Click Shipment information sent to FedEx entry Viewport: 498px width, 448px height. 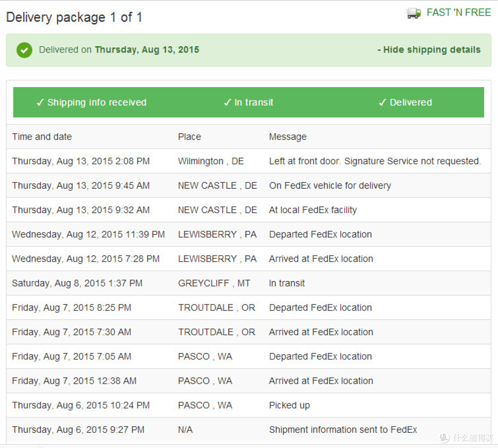343,430
